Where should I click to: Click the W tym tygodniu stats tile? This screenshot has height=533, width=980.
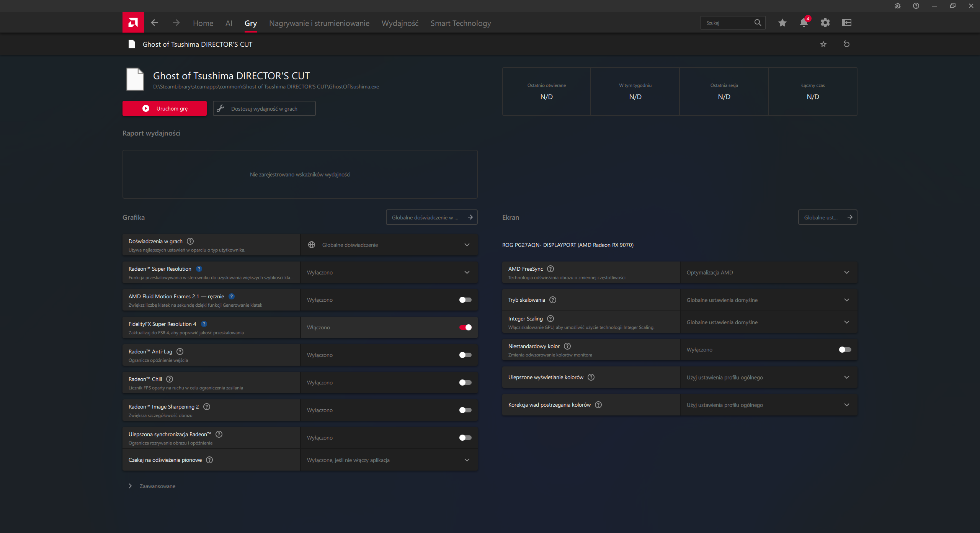(x=635, y=92)
